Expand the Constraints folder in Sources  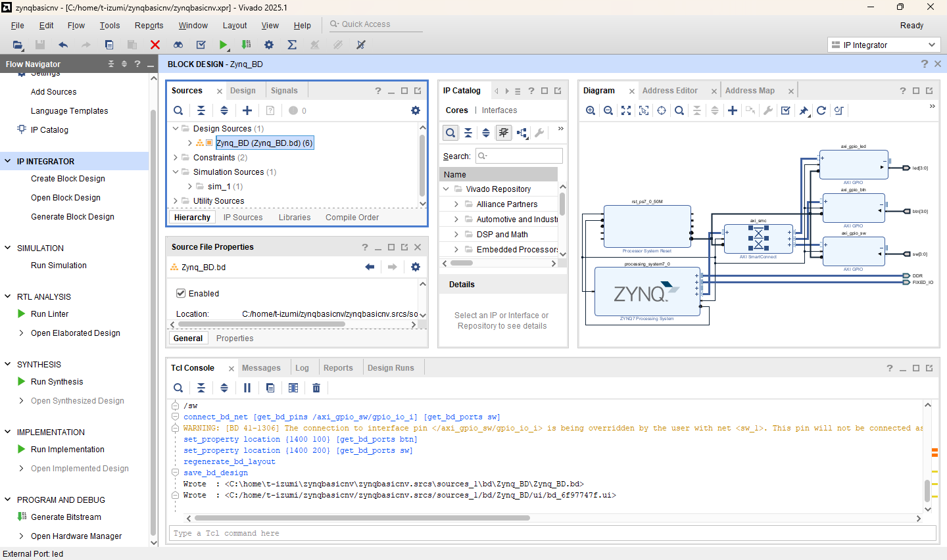[x=176, y=158]
